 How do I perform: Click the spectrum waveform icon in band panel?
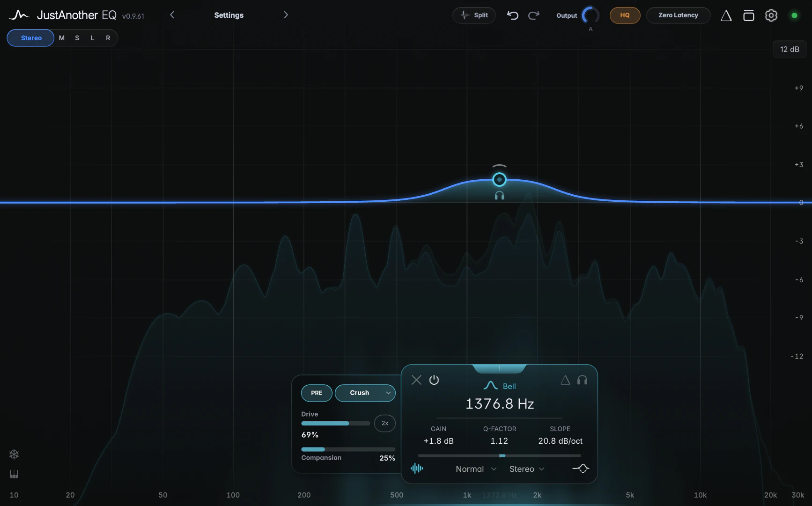click(x=417, y=468)
